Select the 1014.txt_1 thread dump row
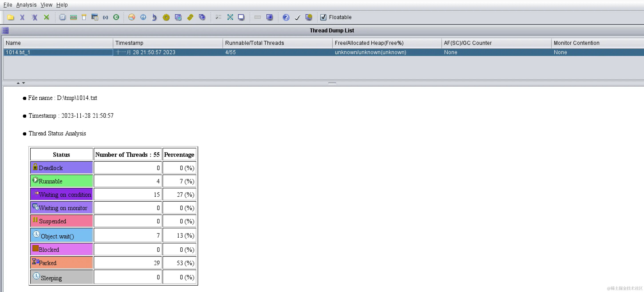The image size is (644, 292). pos(58,52)
